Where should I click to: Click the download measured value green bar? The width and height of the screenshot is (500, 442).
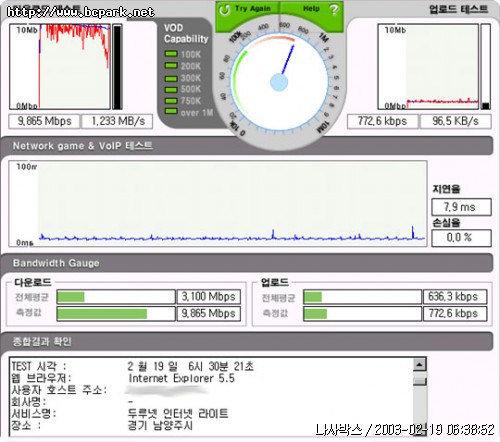pyautogui.click(x=102, y=314)
